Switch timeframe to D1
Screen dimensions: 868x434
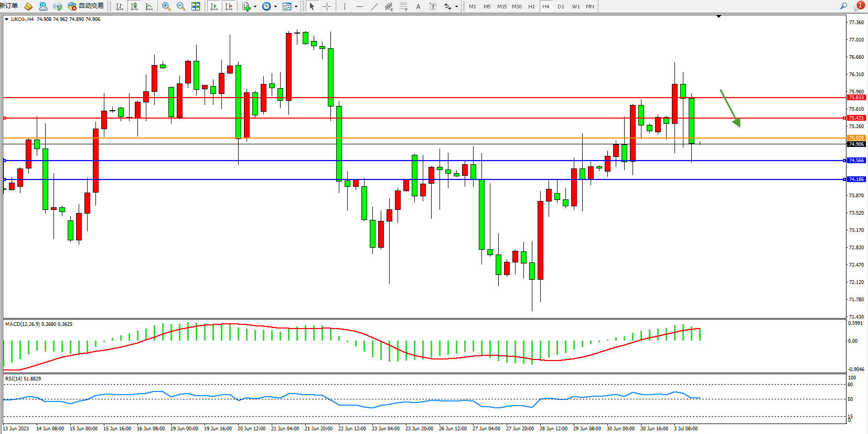click(x=561, y=6)
